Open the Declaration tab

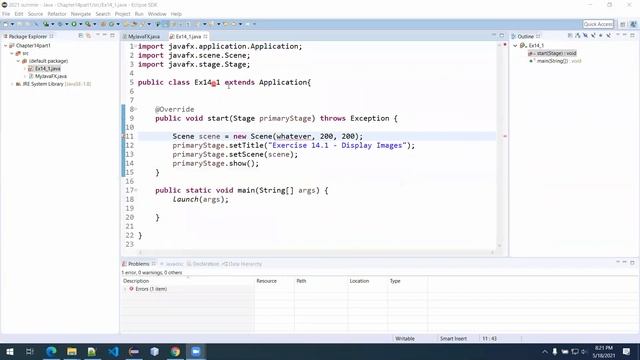pyautogui.click(x=203, y=264)
